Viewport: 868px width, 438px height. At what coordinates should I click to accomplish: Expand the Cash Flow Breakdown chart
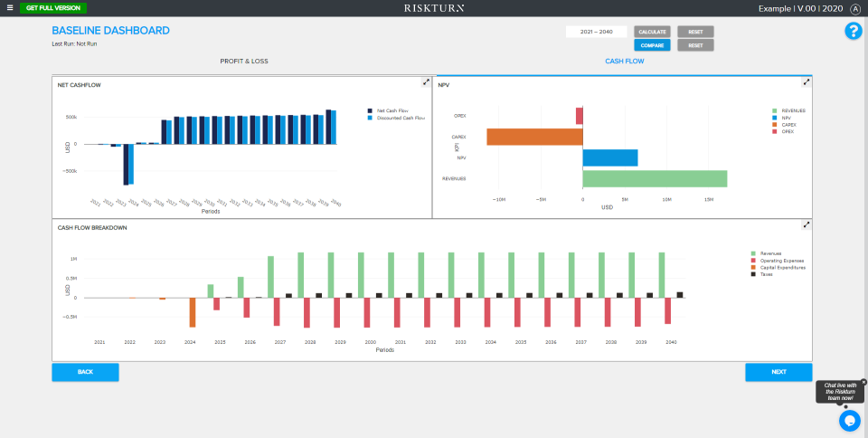point(807,224)
